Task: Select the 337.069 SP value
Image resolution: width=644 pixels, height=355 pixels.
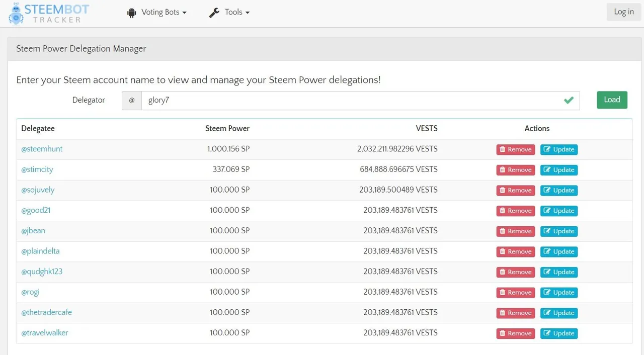Action: (x=231, y=169)
